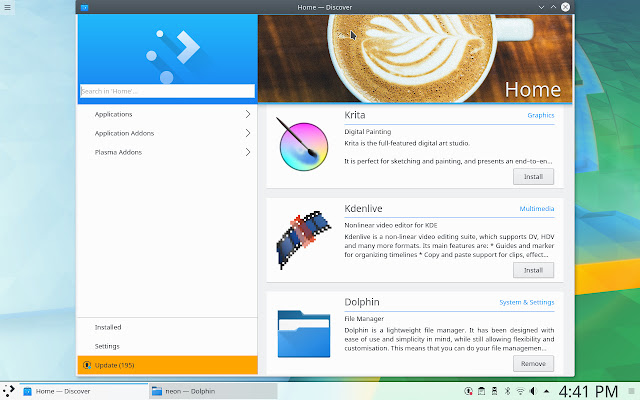Click the Kdenlive film strip icon
The width and height of the screenshot is (640, 400).
(x=303, y=240)
